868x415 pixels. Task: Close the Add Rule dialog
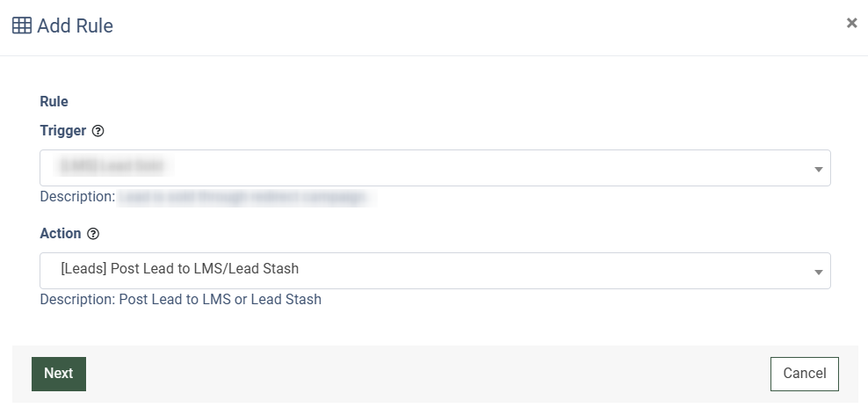[x=851, y=24]
